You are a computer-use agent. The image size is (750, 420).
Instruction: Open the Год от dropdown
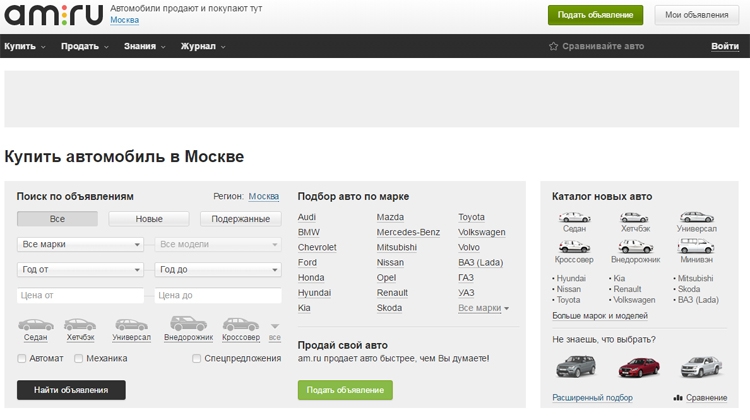(x=80, y=269)
